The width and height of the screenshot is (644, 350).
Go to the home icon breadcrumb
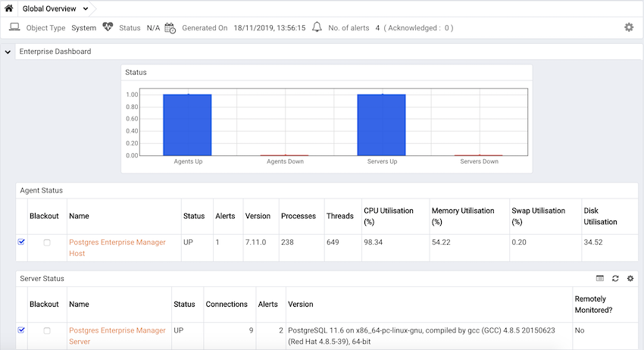[x=8, y=8]
